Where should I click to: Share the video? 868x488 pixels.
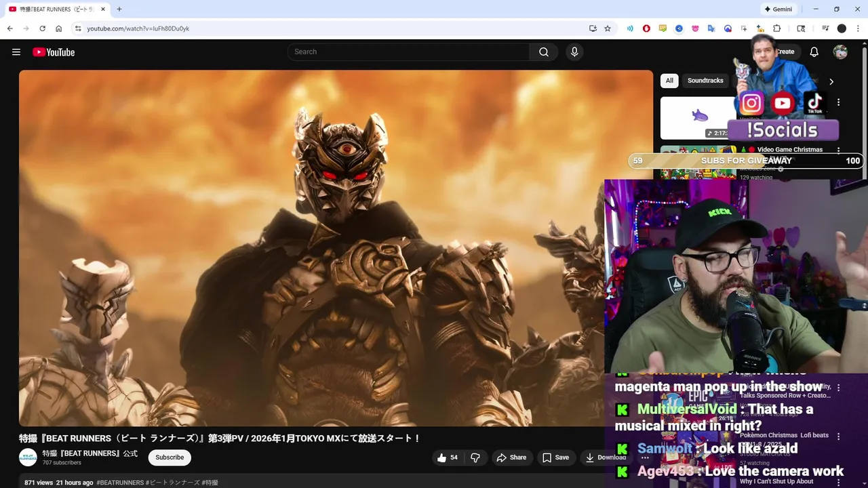click(511, 457)
